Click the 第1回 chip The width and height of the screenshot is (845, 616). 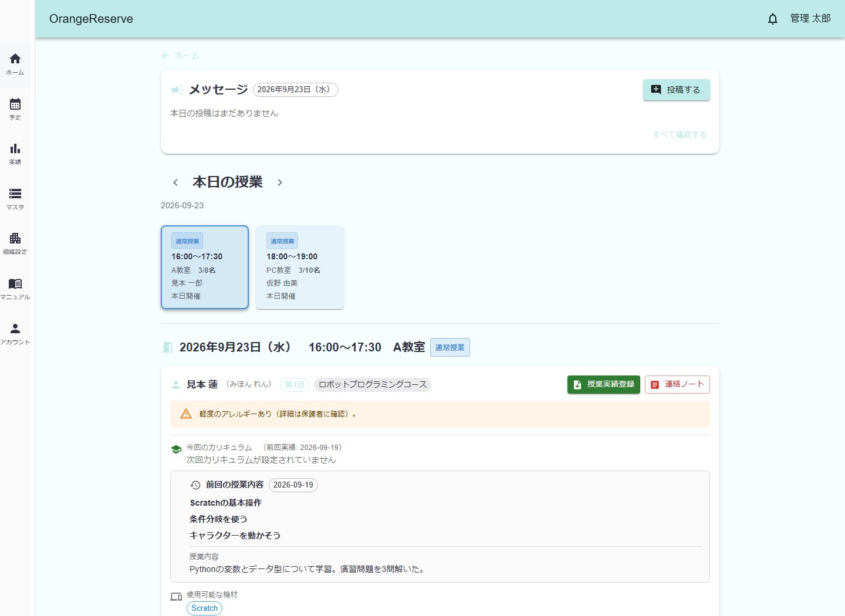click(x=295, y=385)
